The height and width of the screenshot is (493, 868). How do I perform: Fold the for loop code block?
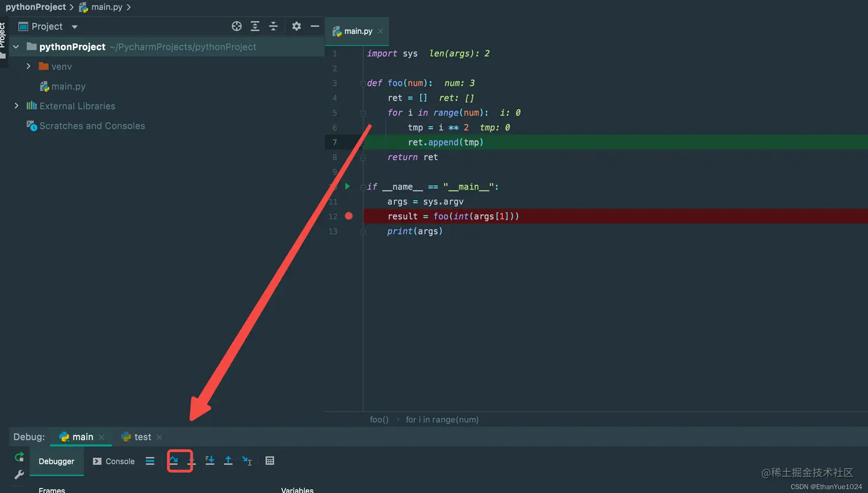click(363, 113)
